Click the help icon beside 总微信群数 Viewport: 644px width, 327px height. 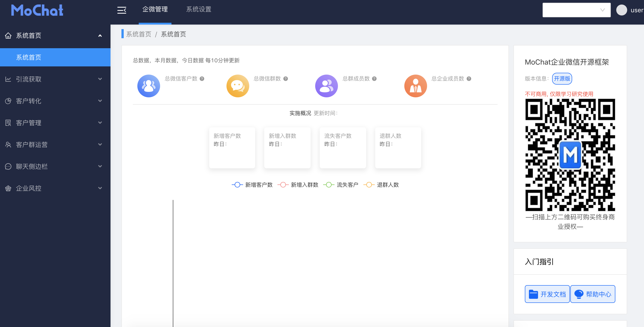[285, 79]
